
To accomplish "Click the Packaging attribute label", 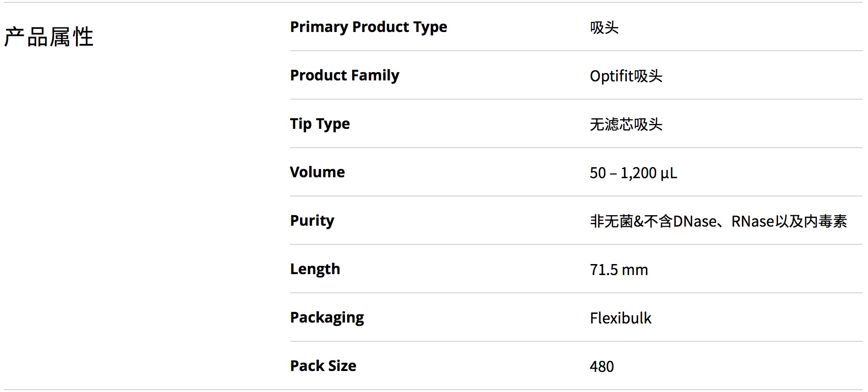I will coord(327,318).
